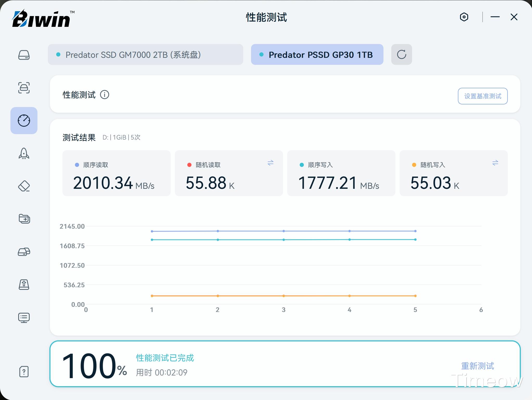Toggle the 随机写入 unit switch arrows

click(x=495, y=163)
